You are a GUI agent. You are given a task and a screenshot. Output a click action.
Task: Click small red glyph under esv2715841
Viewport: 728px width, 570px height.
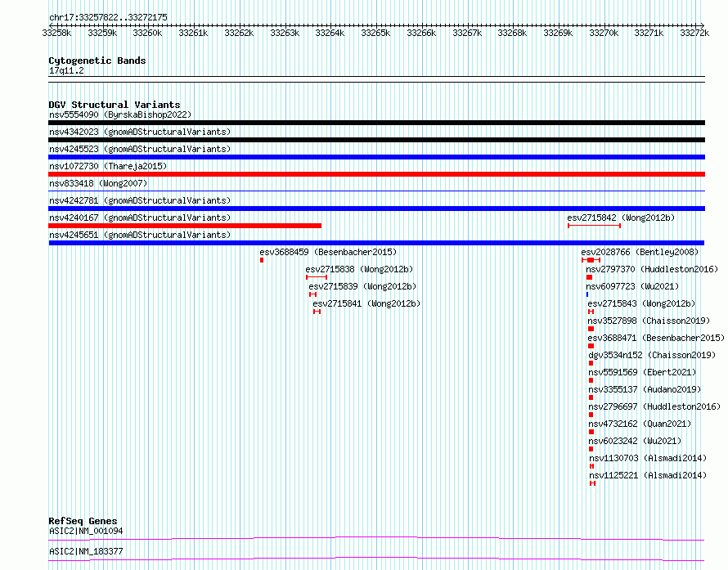[317, 312]
